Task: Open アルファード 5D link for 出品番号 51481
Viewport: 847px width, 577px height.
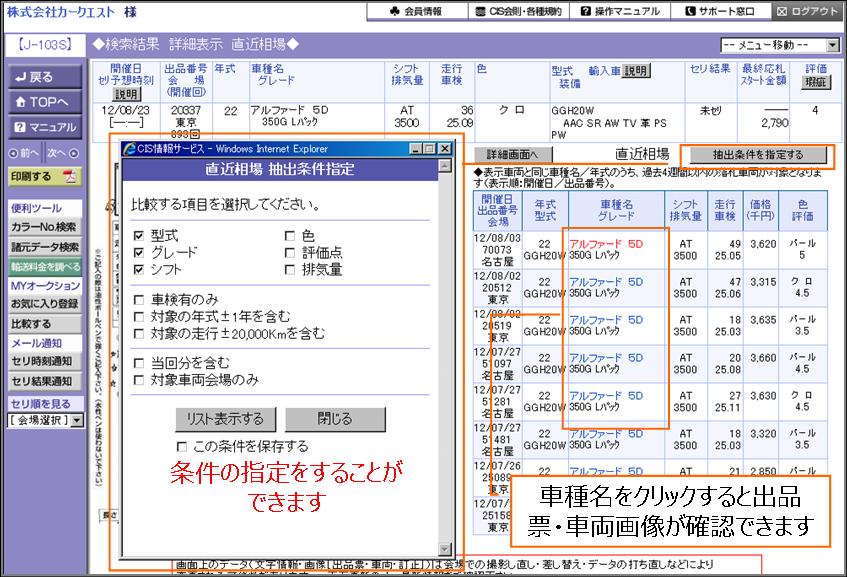Action: point(606,434)
